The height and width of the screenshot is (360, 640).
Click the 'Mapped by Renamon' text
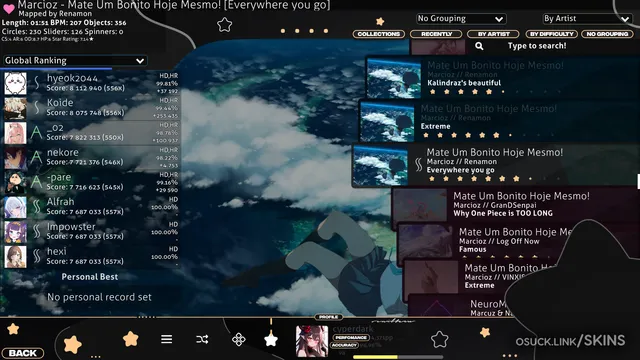(x=55, y=14)
